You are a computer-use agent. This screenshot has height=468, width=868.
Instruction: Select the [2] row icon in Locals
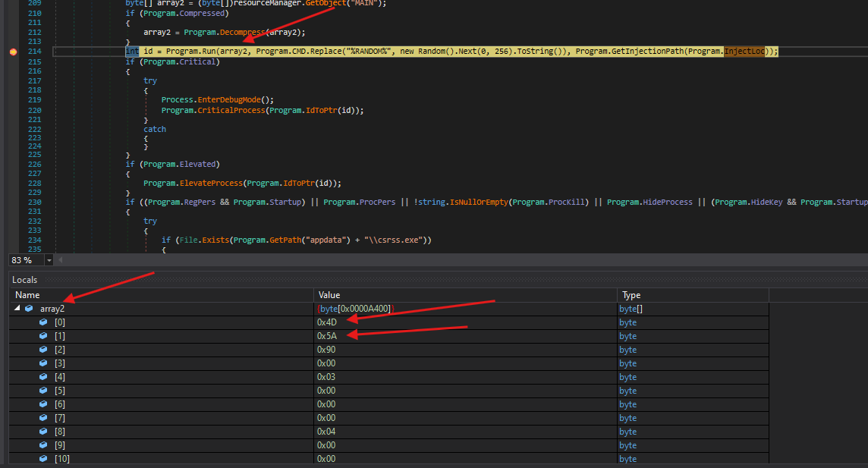click(x=43, y=350)
